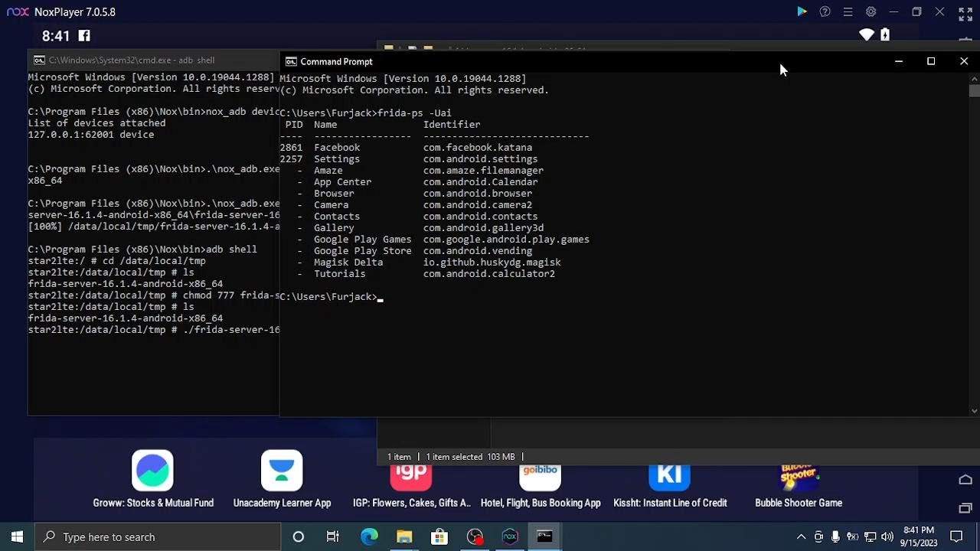Open the Play Store icon in NoxPlayer title bar

[x=802, y=11]
